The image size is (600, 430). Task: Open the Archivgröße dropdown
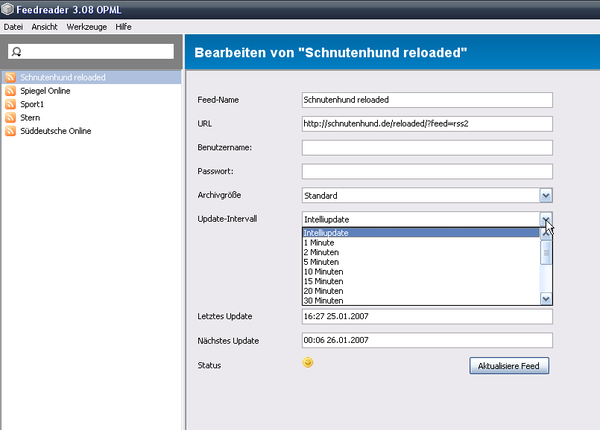pos(546,196)
